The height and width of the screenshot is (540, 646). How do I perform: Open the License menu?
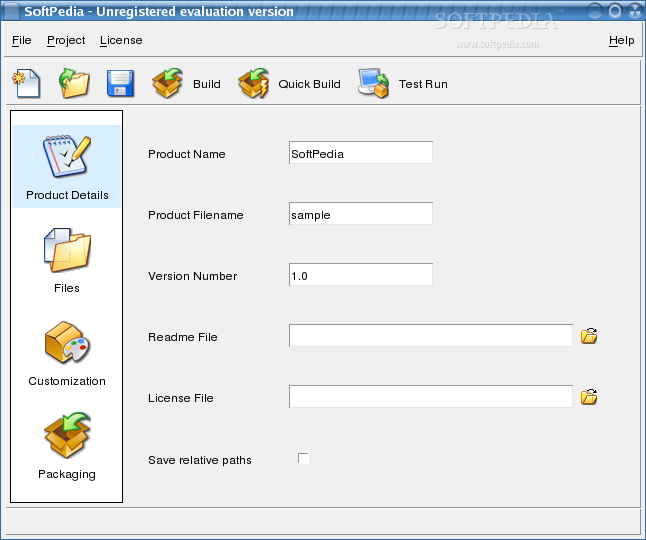pyautogui.click(x=121, y=40)
